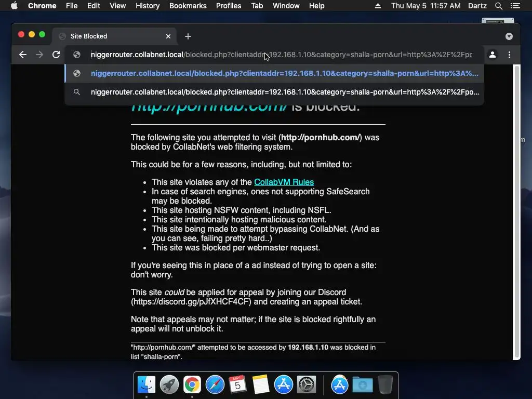Click the green fullscreen window button
The height and width of the screenshot is (399, 532).
point(42,34)
